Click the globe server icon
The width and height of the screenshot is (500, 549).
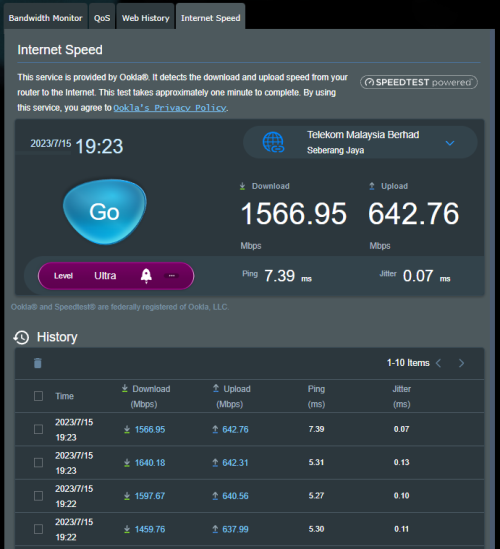(273, 143)
